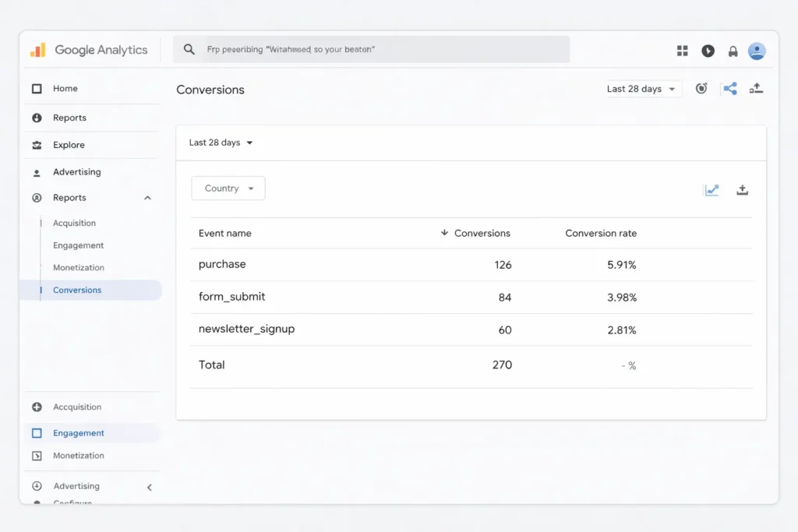Open insights via the timer icon
The height and width of the screenshot is (532, 798).
click(x=701, y=88)
